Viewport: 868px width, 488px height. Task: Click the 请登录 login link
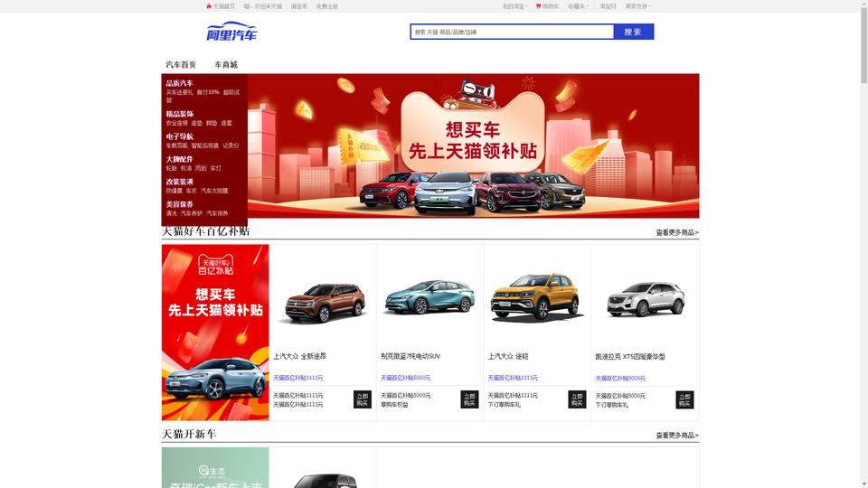click(298, 6)
